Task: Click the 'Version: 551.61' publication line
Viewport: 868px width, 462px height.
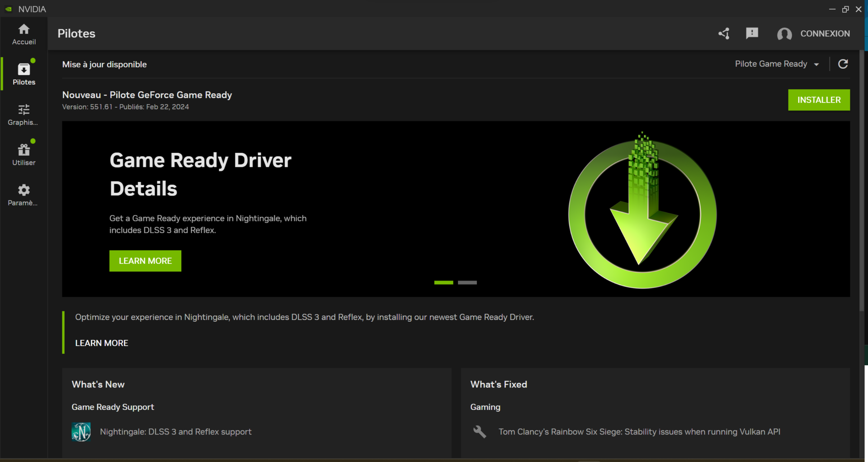Action: click(125, 107)
